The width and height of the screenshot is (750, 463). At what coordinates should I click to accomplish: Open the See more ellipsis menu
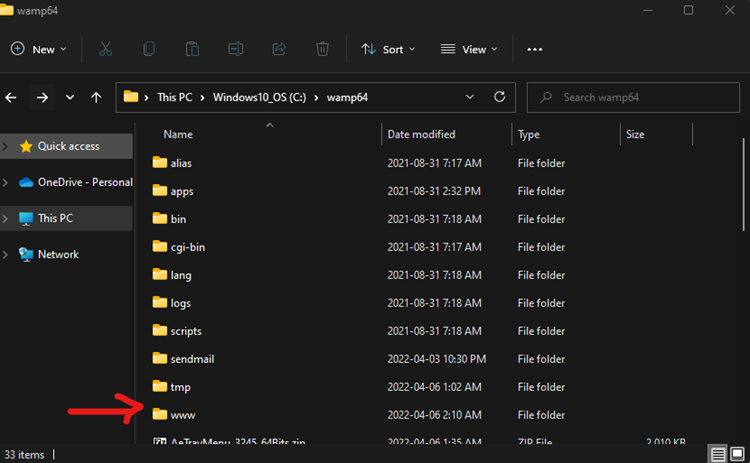tap(534, 49)
